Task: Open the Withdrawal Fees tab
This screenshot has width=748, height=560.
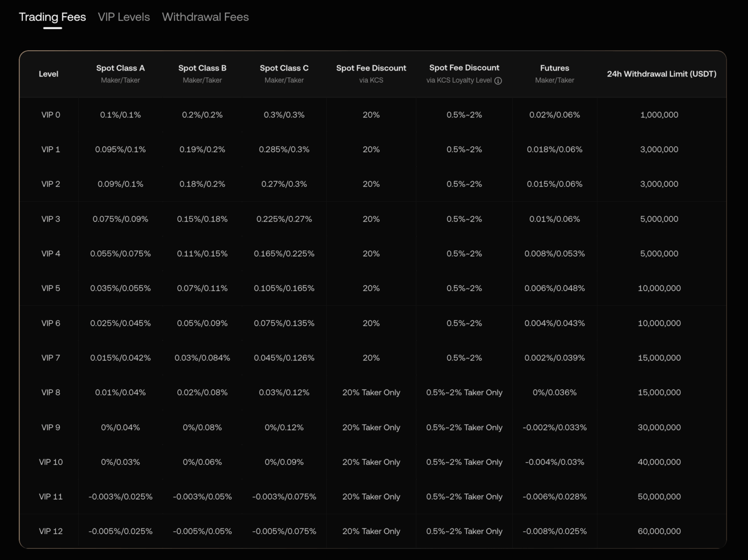Action: (205, 17)
